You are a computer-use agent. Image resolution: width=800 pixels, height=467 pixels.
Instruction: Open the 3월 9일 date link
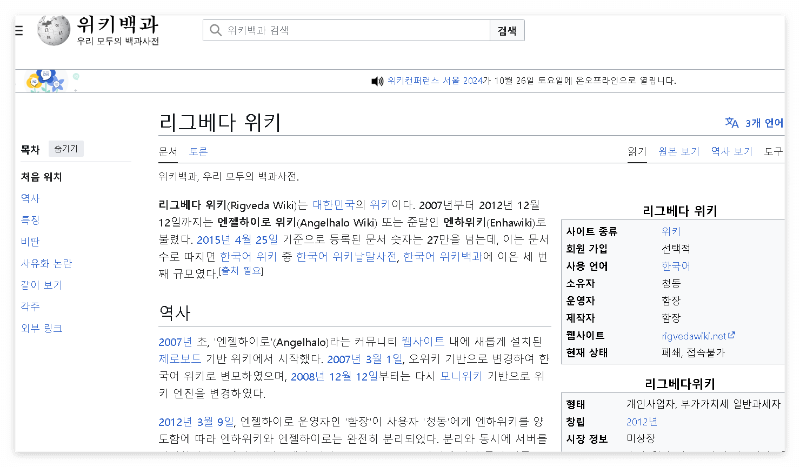[x=215, y=422]
